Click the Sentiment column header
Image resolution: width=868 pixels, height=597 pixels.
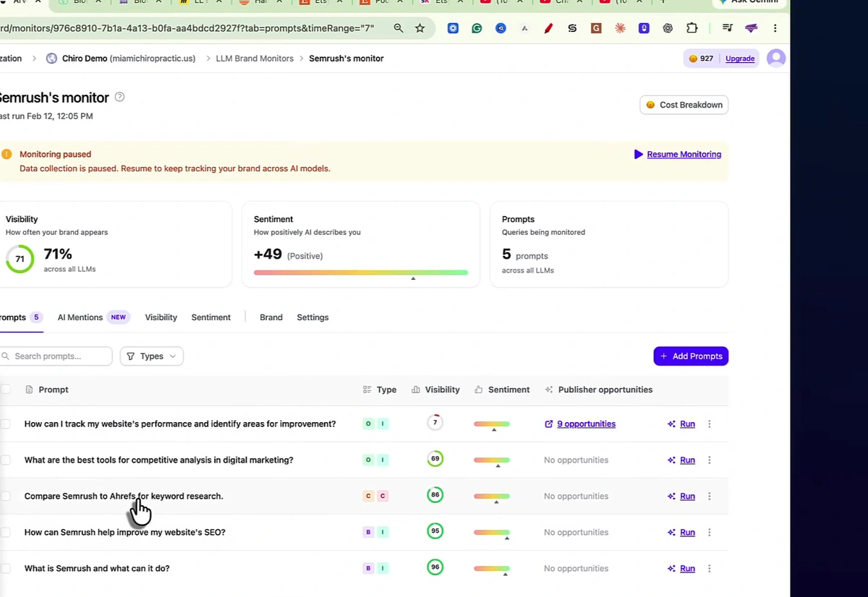pyautogui.click(x=502, y=390)
